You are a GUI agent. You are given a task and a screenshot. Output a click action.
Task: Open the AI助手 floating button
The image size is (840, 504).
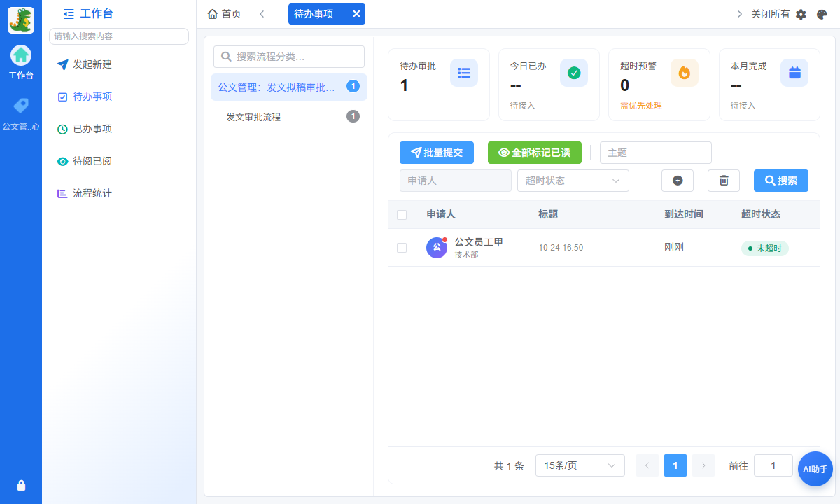(x=815, y=469)
